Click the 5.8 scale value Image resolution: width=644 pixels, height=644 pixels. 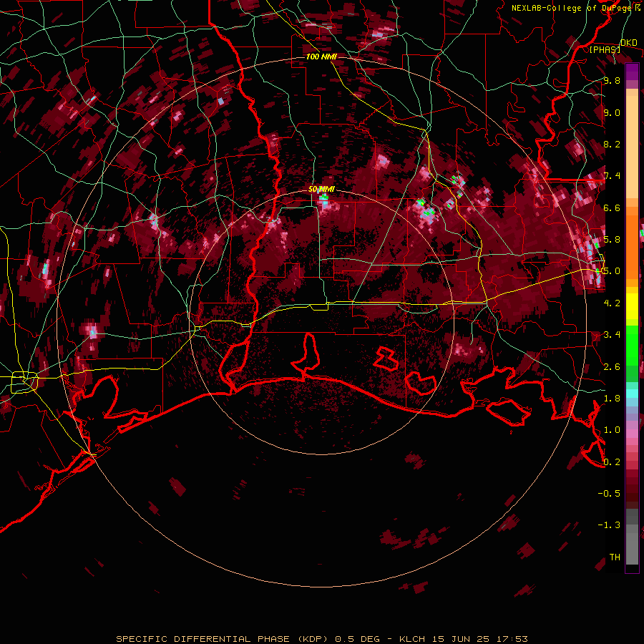[612, 239]
